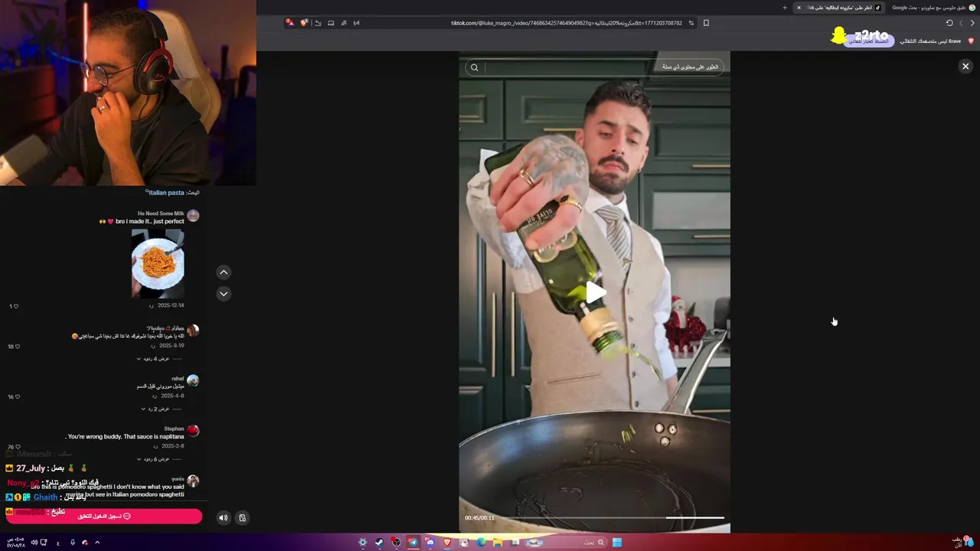Image resolution: width=980 pixels, height=551 pixels.
Task: Click the microphone icon in system tray
Action: tap(73, 543)
